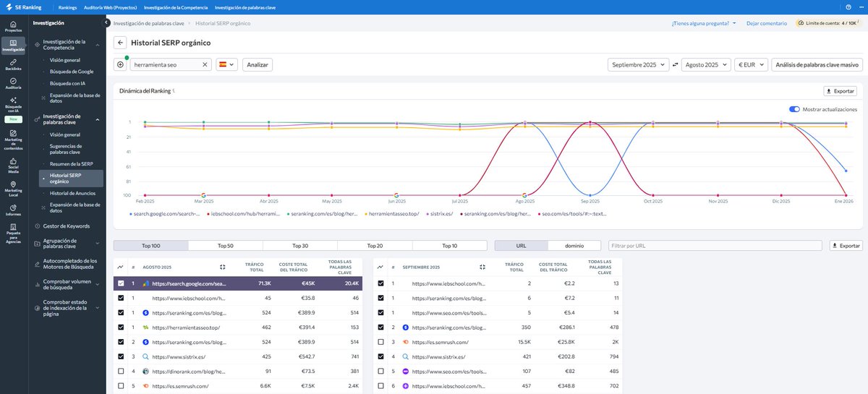Open the € EUR currency dropdown
This screenshot has height=394, width=868.
pos(751,64)
